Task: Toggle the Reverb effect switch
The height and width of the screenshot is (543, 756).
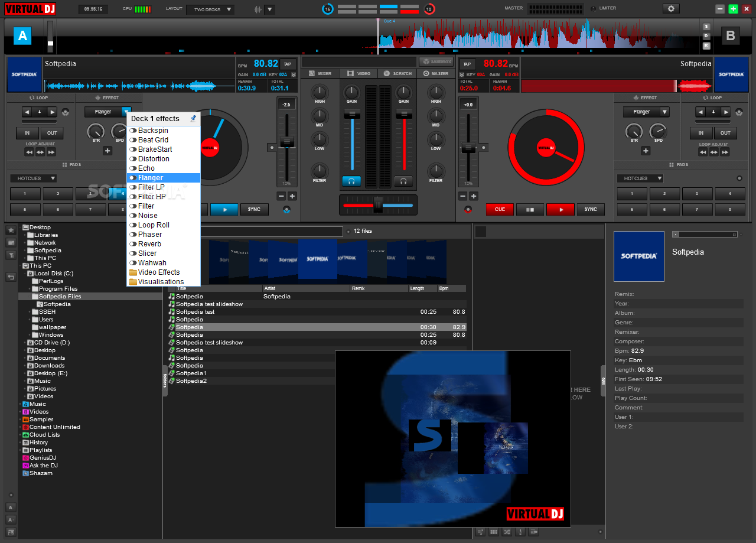Action: [133, 244]
